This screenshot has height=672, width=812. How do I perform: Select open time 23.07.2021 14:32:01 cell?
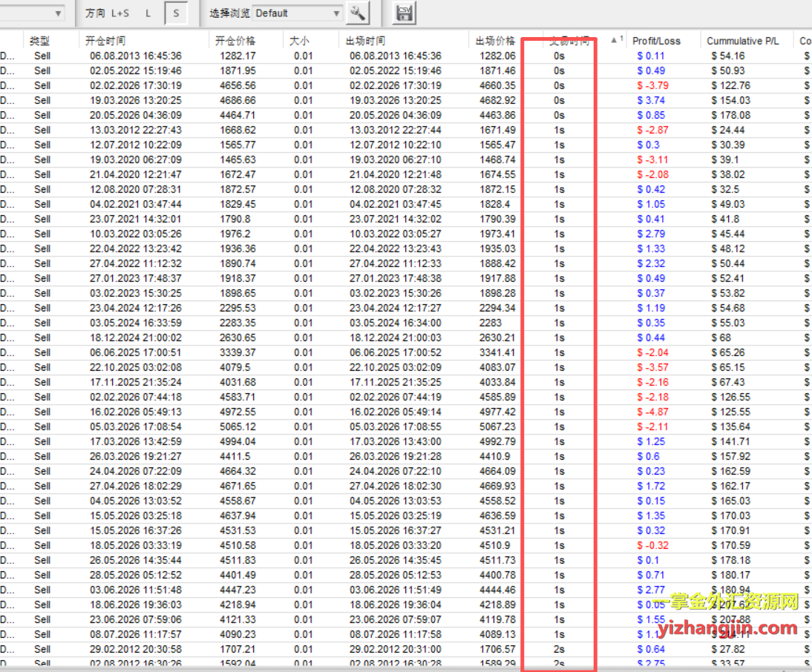click(x=136, y=219)
